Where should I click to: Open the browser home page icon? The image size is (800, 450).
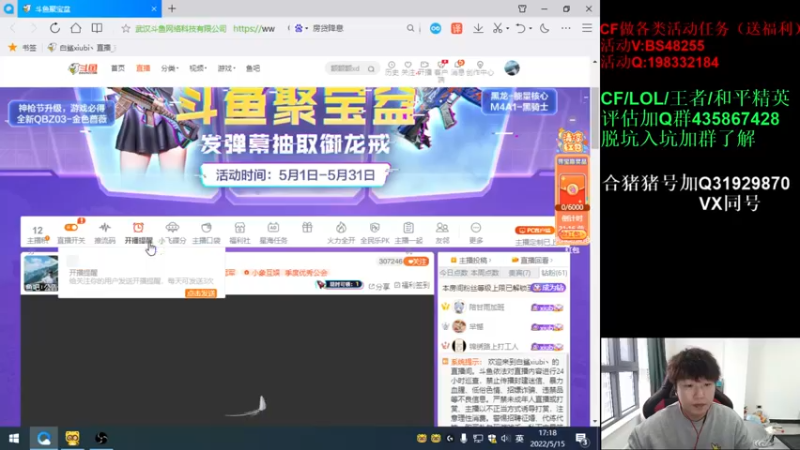click(x=76, y=28)
